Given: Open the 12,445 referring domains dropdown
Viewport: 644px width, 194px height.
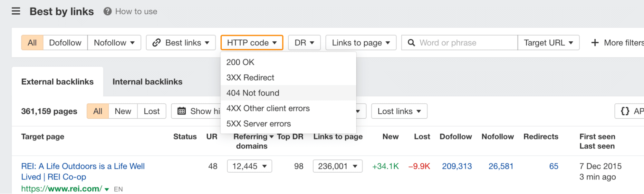Looking at the screenshot, I should [x=249, y=166].
